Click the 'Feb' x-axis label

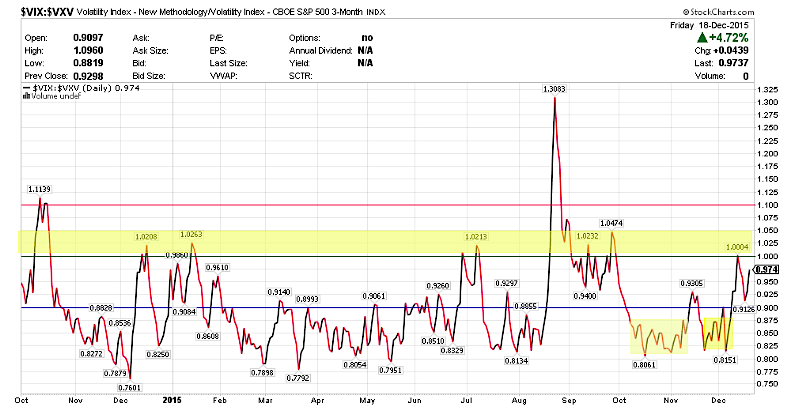tap(220, 400)
